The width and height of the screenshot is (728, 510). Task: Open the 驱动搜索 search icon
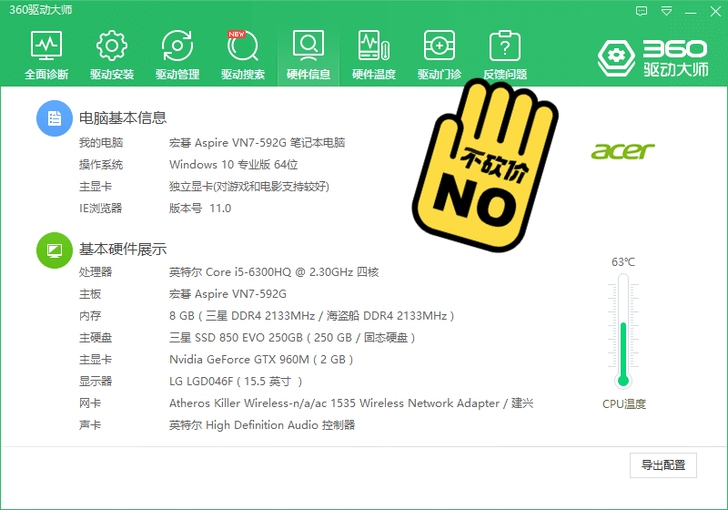click(243, 46)
